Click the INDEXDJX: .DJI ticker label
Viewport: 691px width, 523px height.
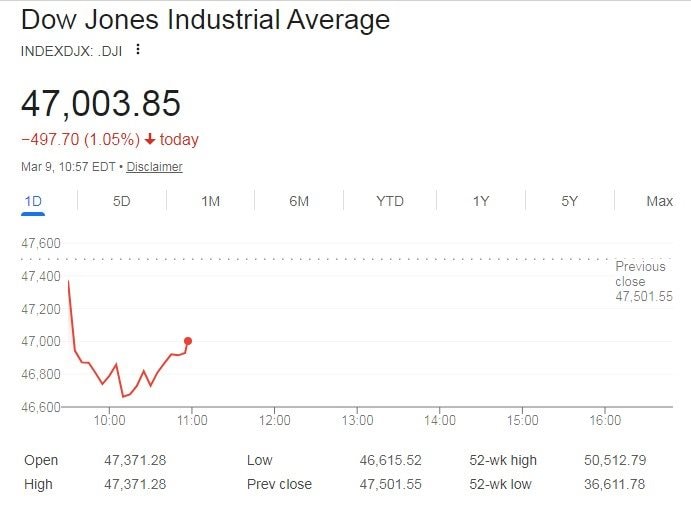coord(72,50)
